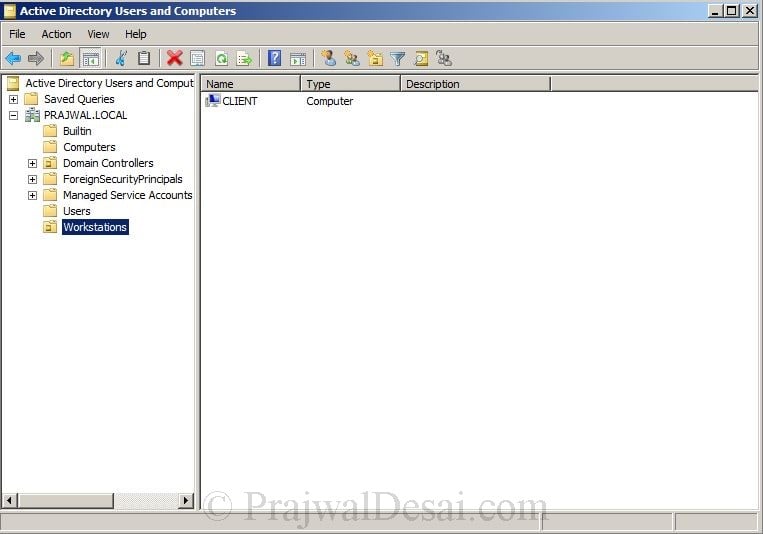Select the Workstations OU

click(95, 227)
